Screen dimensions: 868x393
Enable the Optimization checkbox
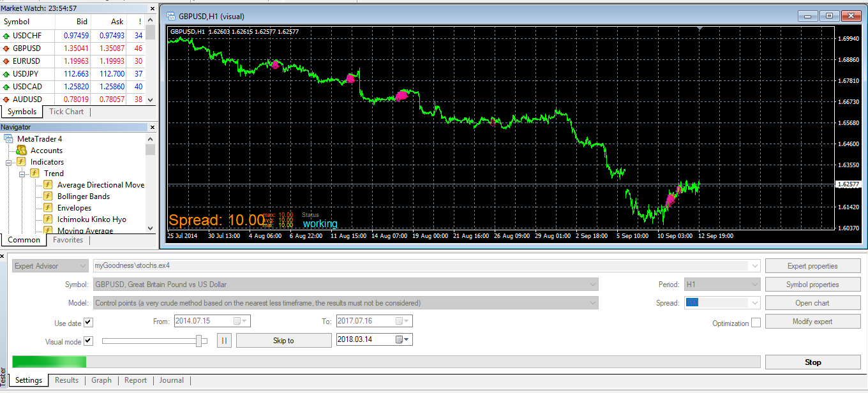pos(756,323)
